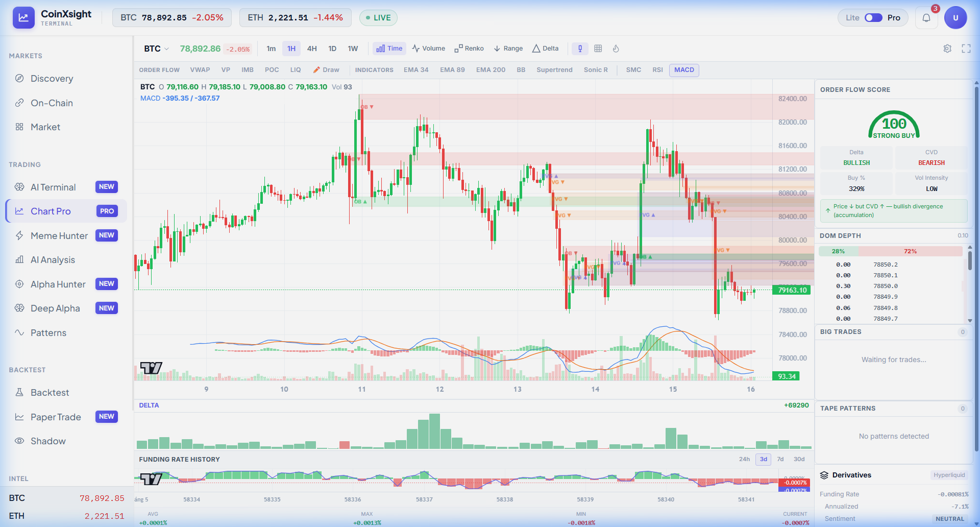Open the user avatar menu
The width and height of the screenshot is (980, 527).
(x=955, y=18)
